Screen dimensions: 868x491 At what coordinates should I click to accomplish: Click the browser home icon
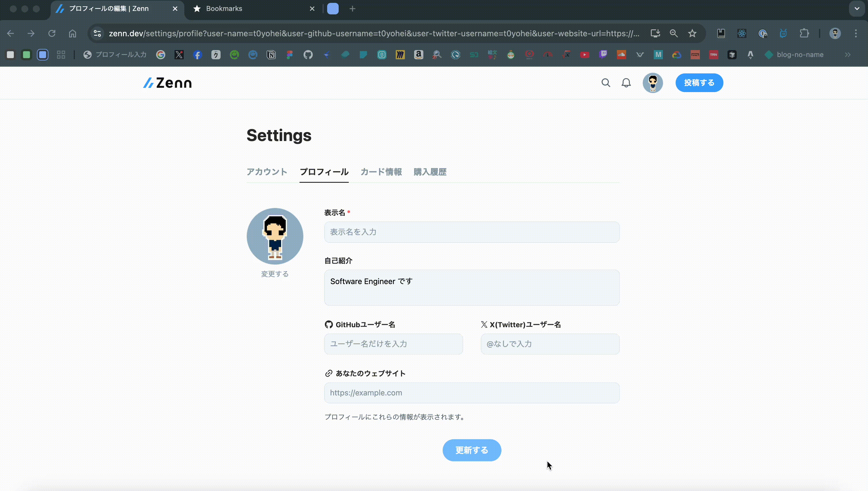(73, 33)
